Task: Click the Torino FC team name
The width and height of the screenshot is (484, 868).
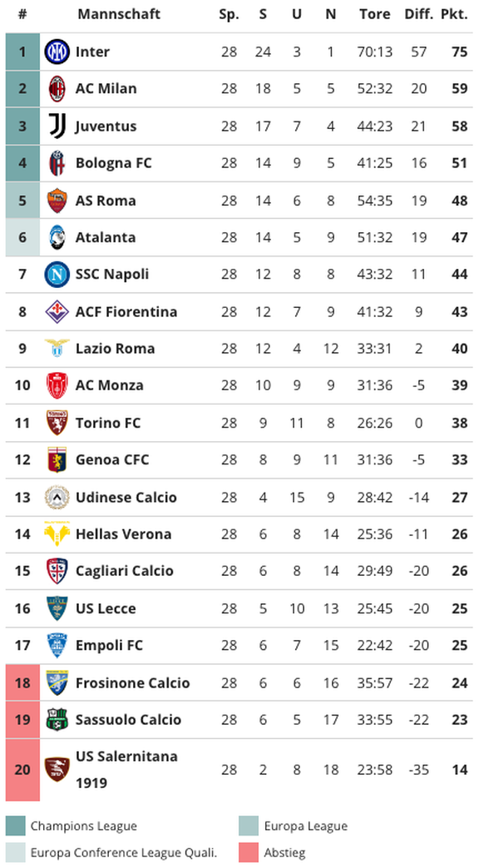Action: (108, 423)
